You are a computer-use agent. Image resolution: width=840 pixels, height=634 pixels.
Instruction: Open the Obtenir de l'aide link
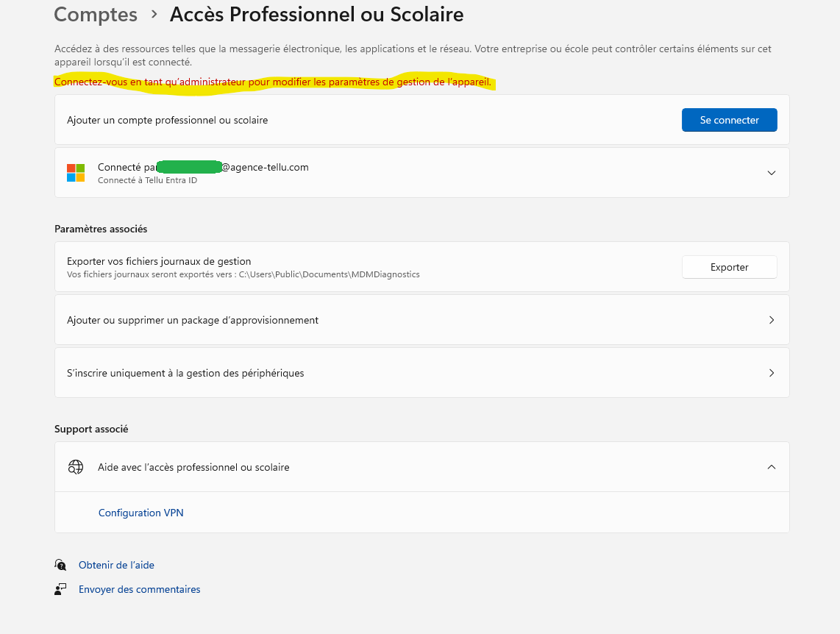[116, 565]
